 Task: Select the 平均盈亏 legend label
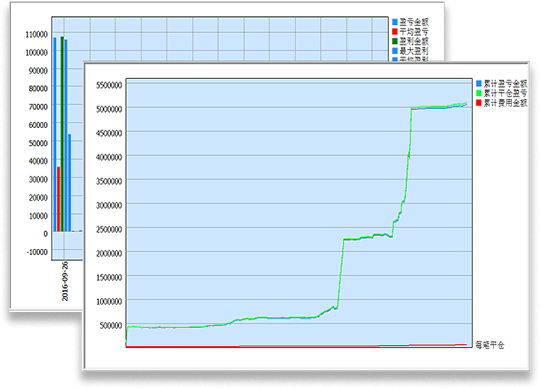click(414, 32)
